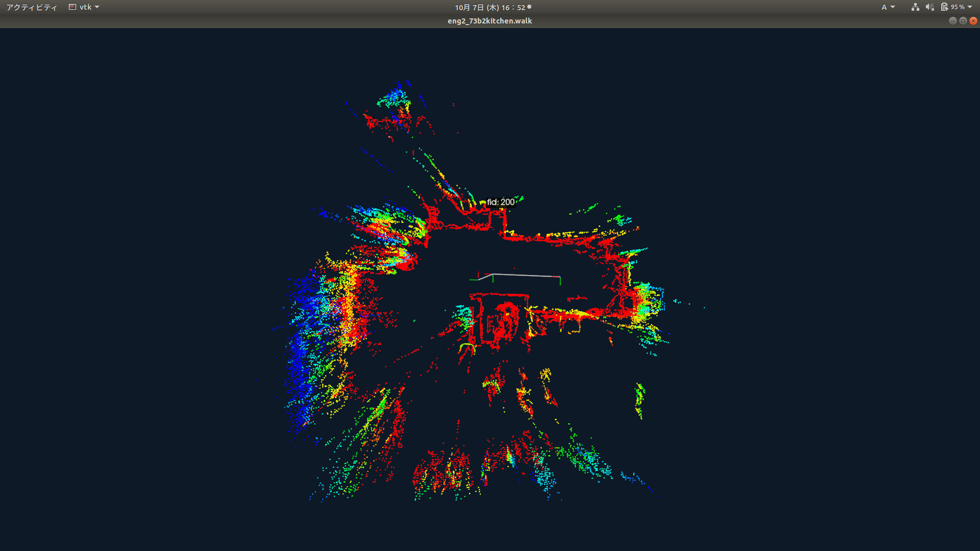Click the battery charging icon
The image size is (980, 551).
point(944,7)
